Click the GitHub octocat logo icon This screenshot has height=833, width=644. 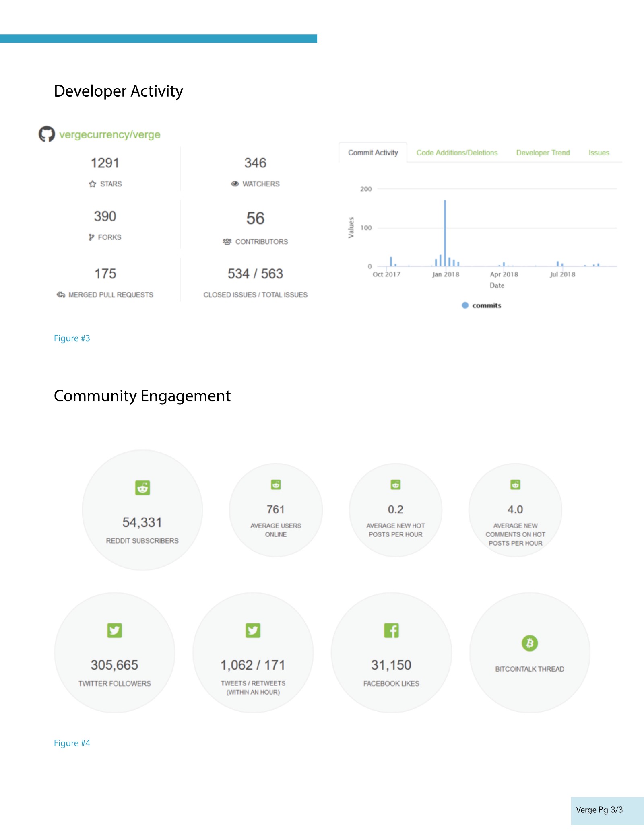47,134
